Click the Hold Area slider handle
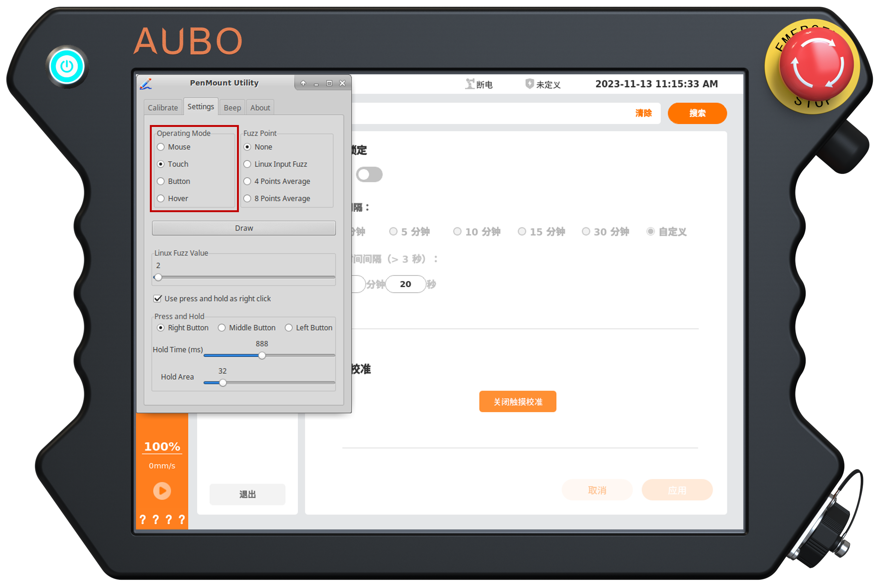880x588 pixels. coord(223,383)
